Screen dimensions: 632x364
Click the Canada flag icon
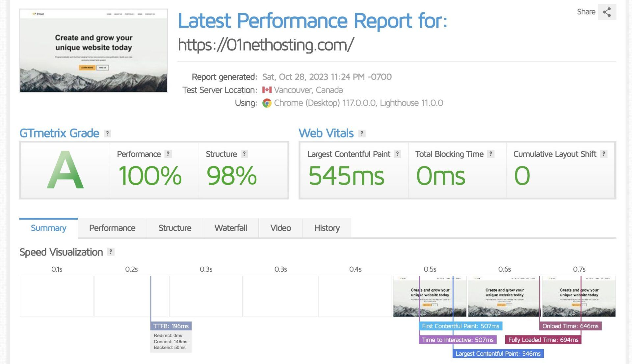[267, 90]
